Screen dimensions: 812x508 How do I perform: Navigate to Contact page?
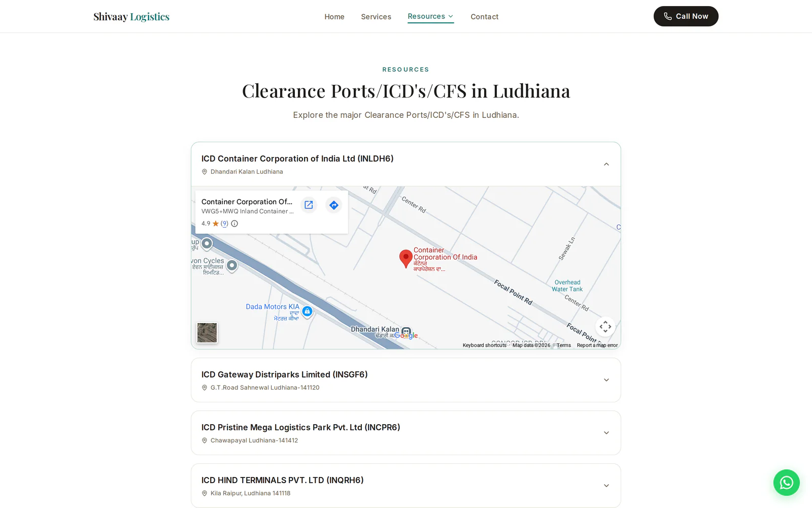pos(484,17)
